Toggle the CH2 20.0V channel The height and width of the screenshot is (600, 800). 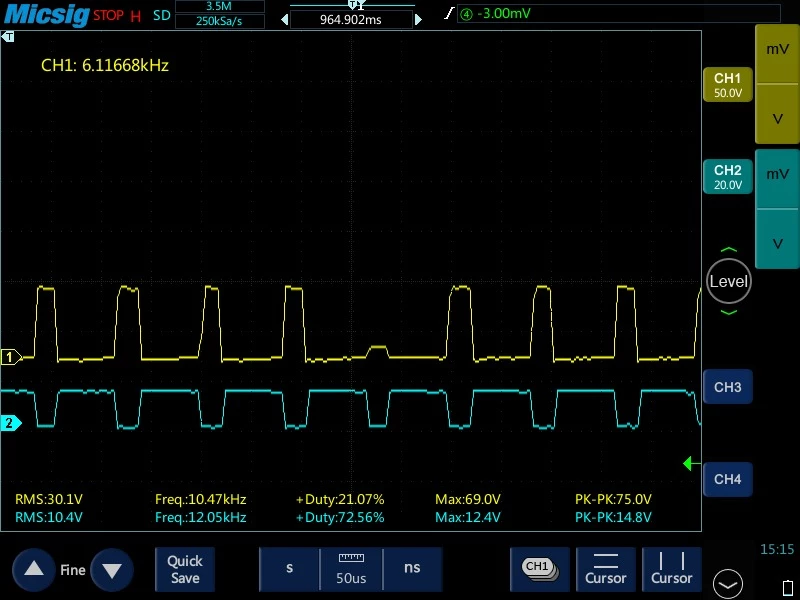728,177
